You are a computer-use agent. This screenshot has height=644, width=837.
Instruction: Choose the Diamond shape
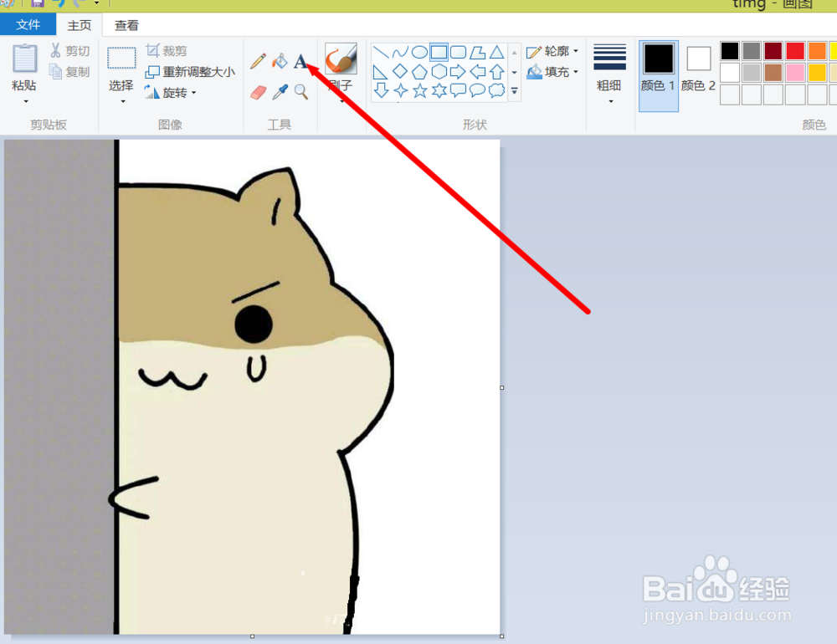[400, 71]
